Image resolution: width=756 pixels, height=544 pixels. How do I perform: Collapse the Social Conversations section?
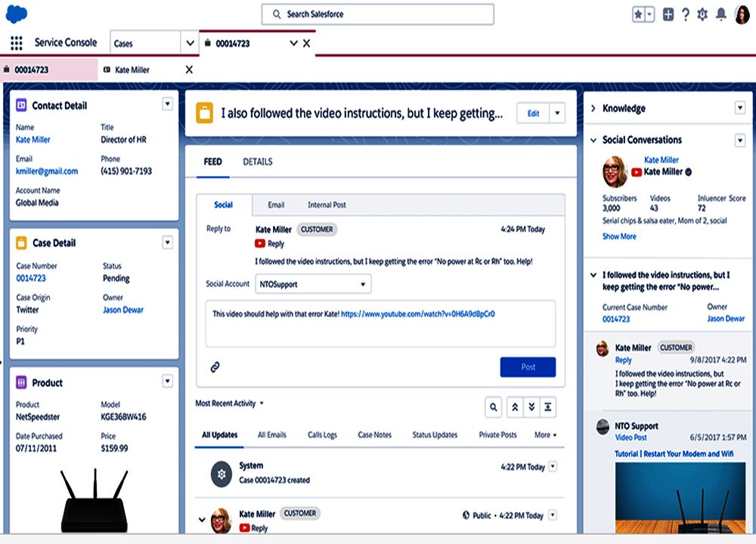click(593, 141)
